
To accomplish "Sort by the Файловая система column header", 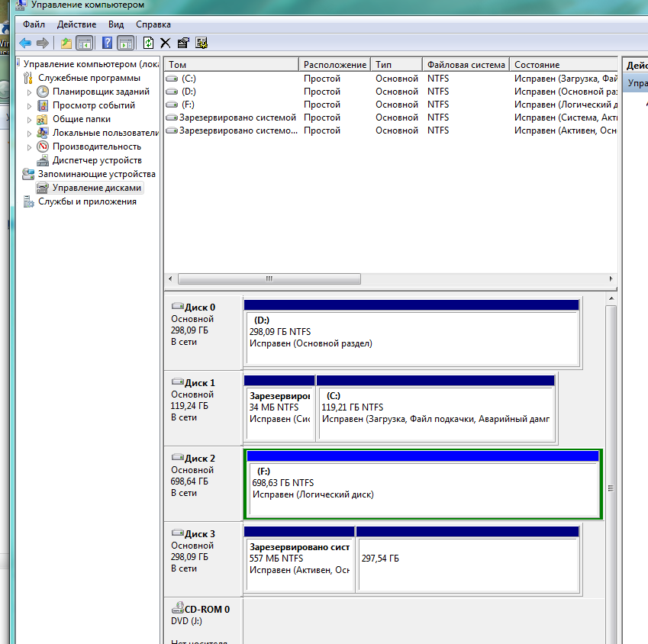I will 466,65.
